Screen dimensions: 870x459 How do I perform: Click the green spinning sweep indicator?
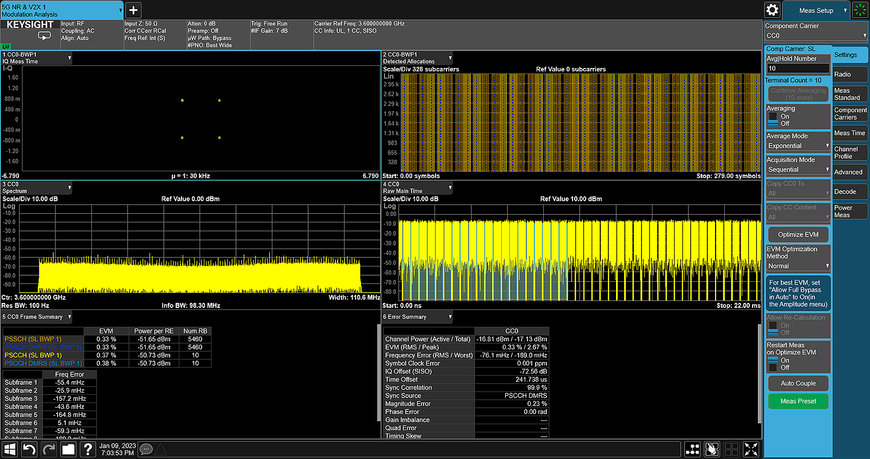pyautogui.click(x=860, y=10)
